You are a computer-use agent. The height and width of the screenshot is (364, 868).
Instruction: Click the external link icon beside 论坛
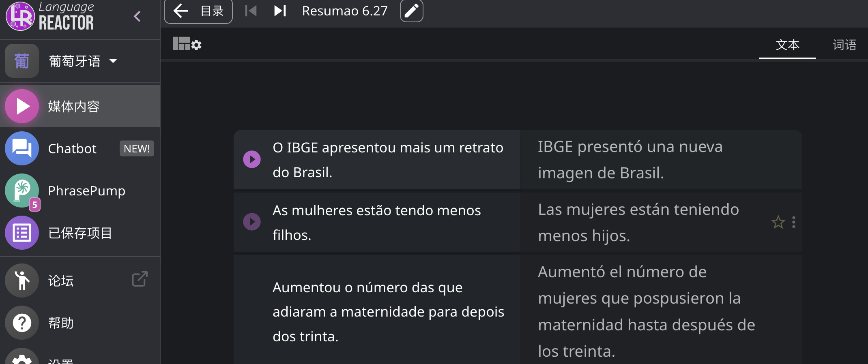pos(140,279)
